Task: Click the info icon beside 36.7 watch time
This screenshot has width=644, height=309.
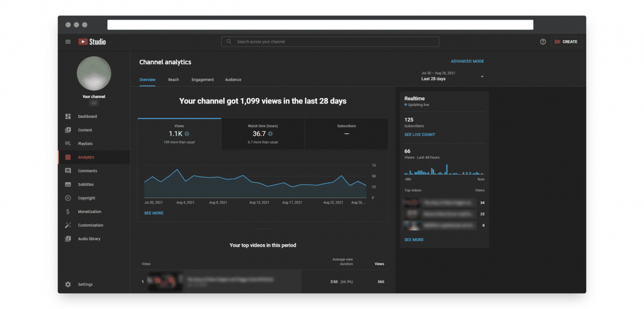Action: tap(270, 133)
